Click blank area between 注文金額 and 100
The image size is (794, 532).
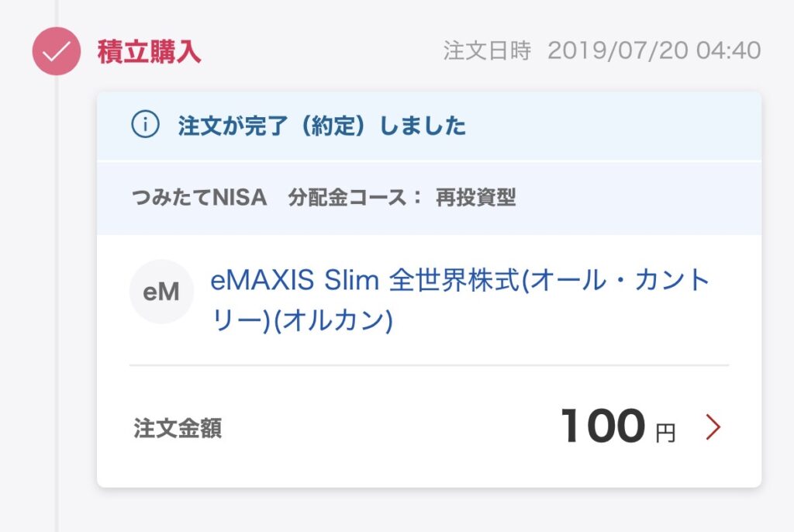tap(388, 428)
